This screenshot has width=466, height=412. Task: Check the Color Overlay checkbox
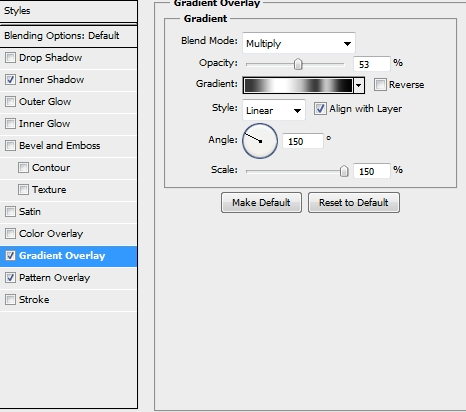click(10, 234)
